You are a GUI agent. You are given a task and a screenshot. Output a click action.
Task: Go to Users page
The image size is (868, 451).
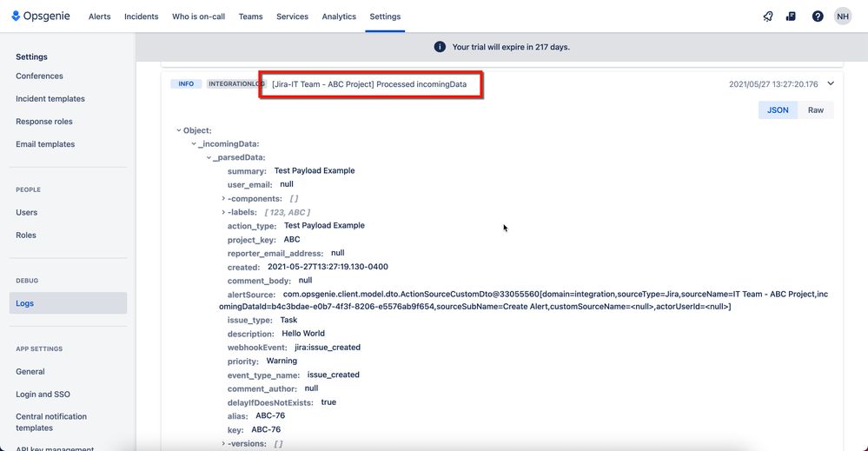click(x=27, y=212)
